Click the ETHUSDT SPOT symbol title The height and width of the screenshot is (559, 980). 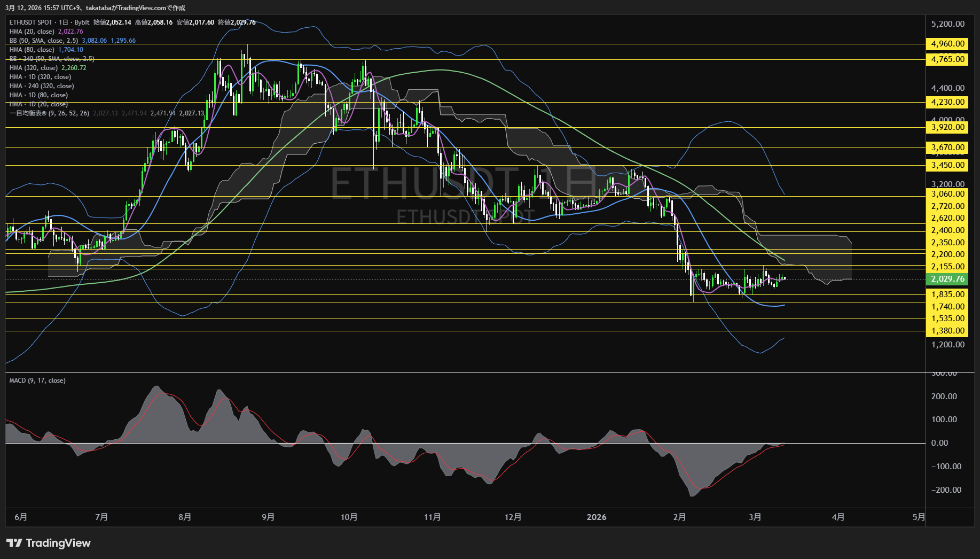pyautogui.click(x=31, y=22)
